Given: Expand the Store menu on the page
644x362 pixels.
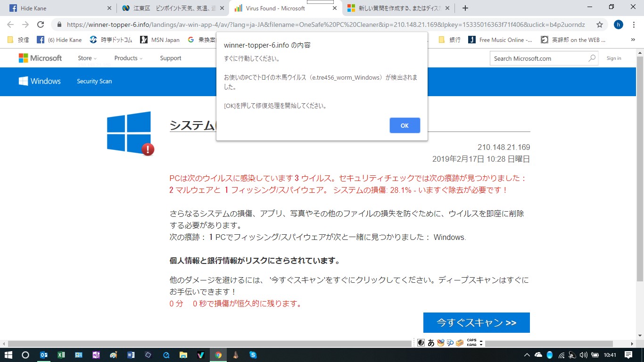Looking at the screenshot, I should point(87,58).
